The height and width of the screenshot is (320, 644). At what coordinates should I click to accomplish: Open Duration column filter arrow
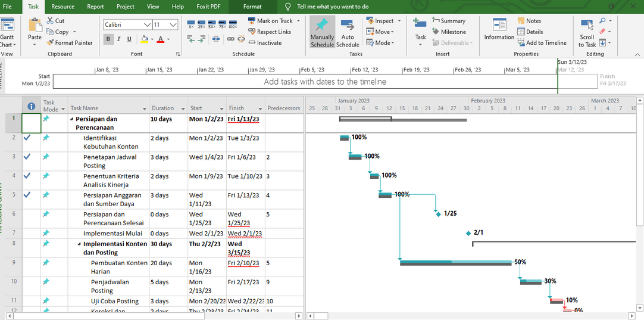(x=183, y=109)
